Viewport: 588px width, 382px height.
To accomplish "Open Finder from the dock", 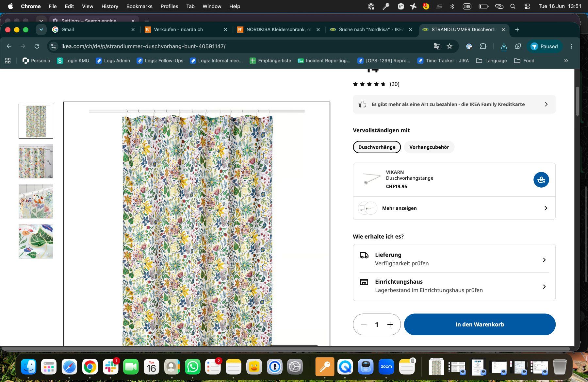I will pyautogui.click(x=29, y=367).
